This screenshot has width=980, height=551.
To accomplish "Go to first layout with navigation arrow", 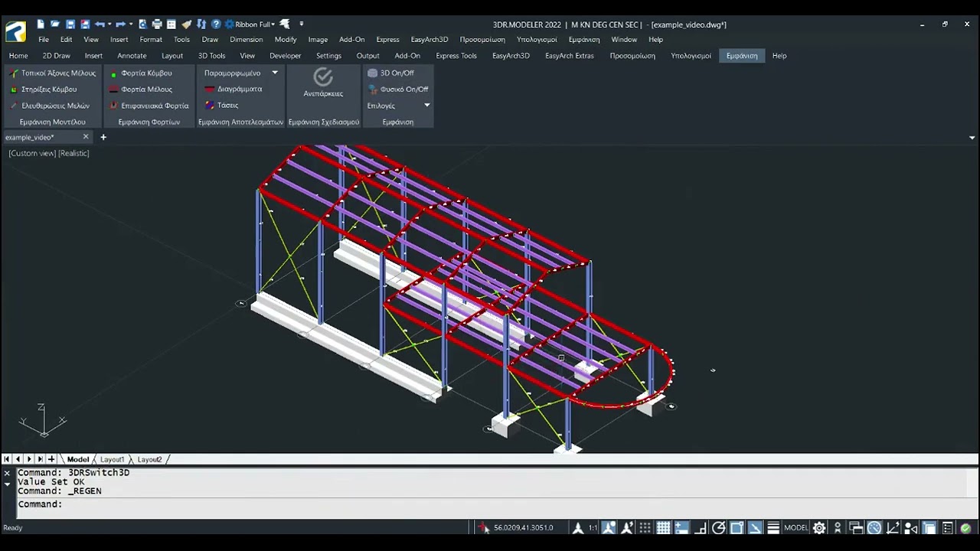I will pos(7,459).
